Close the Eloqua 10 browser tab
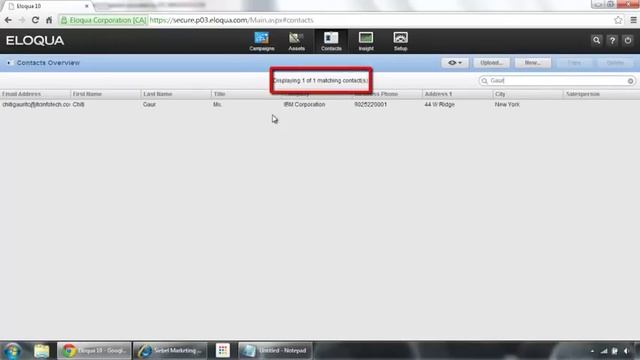640x360 pixels. tap(87, 6)
